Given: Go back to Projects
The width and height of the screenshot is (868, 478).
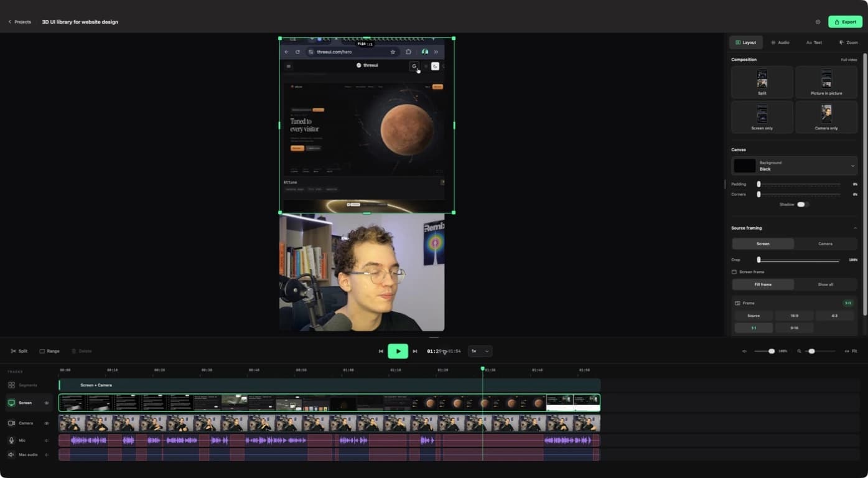Looking at the screenshot, I should coord(19,22).
